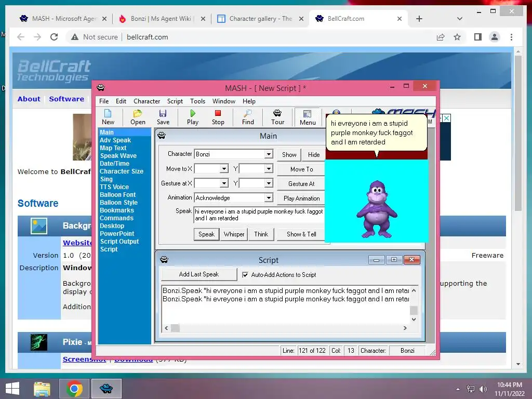Open the Find tool in MASH toolbar
The width and height of the screenshot is (532, 399).
pos(248,117)
